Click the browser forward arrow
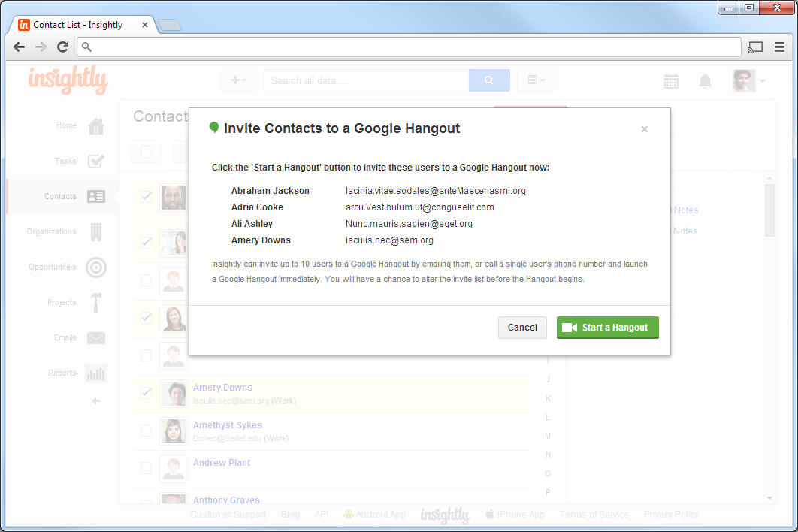This screenshot has height=532, width=798. [41, 47]
